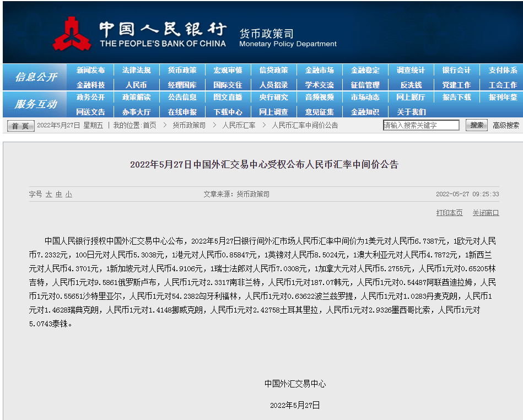Open 银行会计 navigation item
The image size is (523, 420).
point(456,71)
